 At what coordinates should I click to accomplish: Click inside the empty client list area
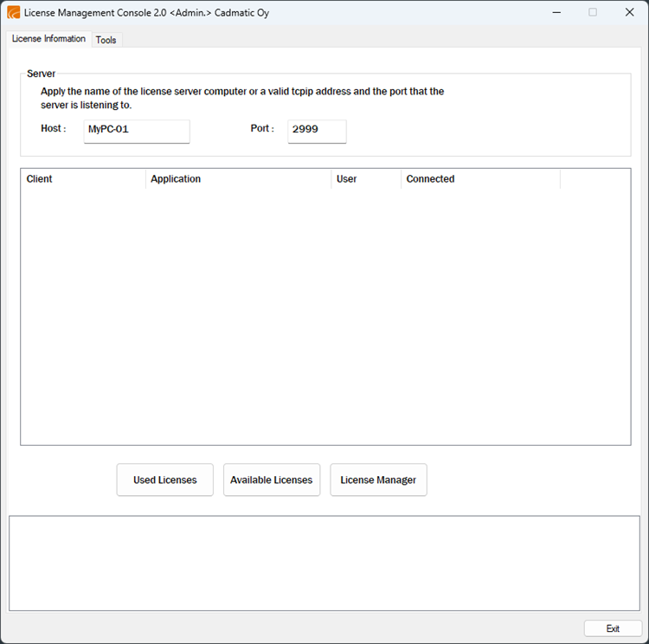coord(325,316)
